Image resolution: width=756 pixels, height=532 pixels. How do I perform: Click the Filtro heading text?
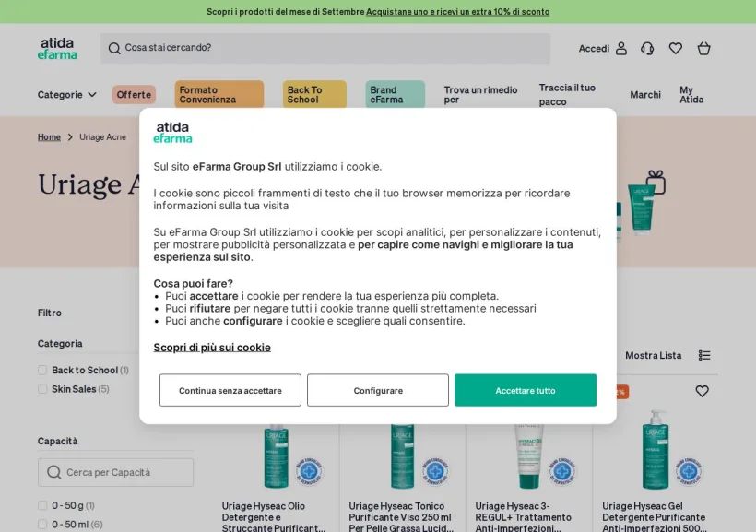[x=50, y=313]
